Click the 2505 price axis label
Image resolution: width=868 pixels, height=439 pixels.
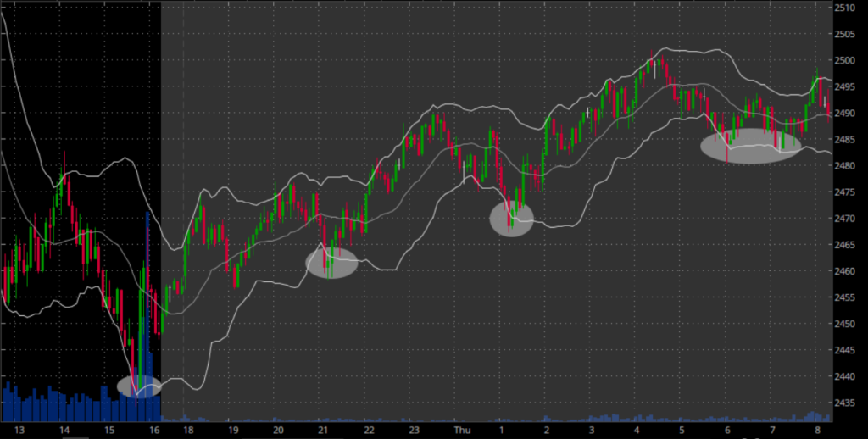pos(845,34)
